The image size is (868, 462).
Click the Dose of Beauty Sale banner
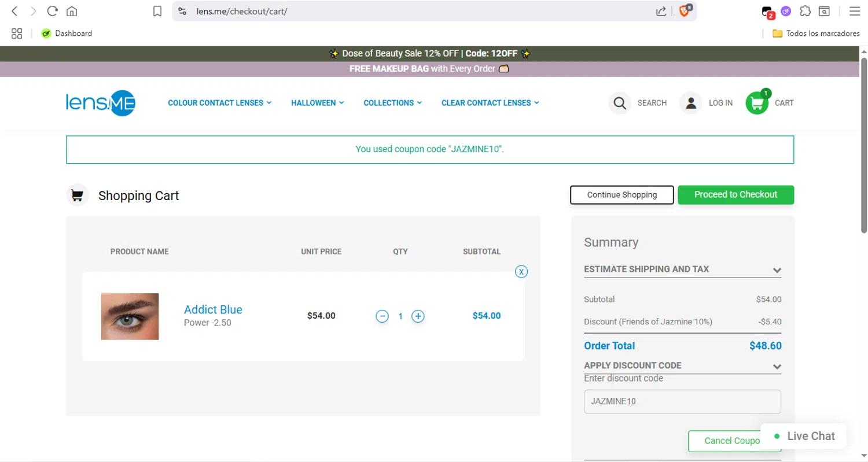click(430, 54)
